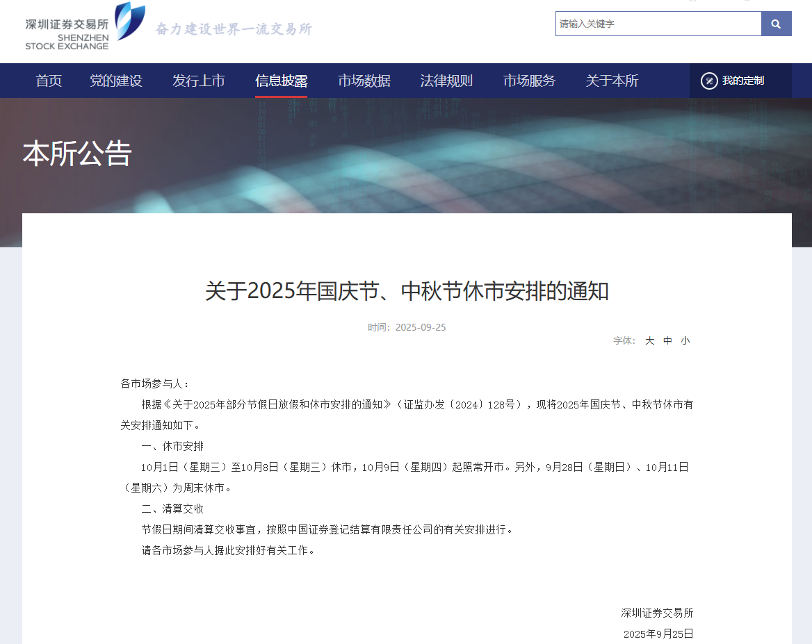Set font size to 小 (small)
The width and height of the screenshot is (812, 644).
pyautogui.click(x=685, y=340)
